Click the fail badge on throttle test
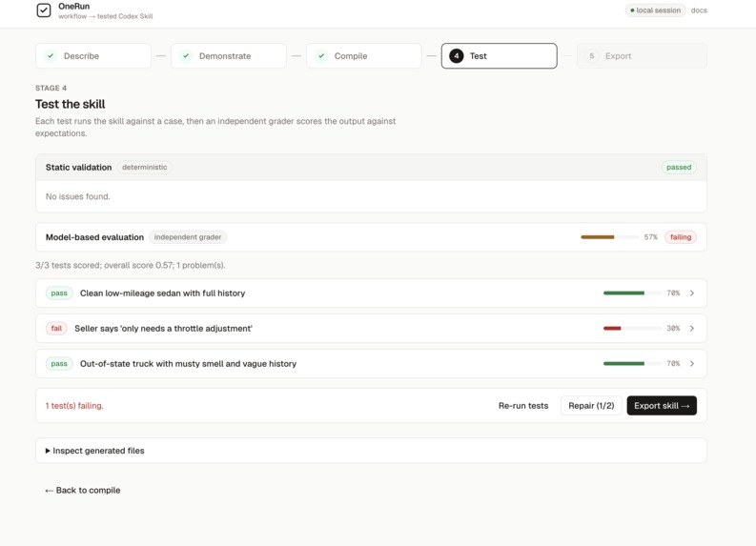Image resolution: width=756 pixels, height=546 pixels. coord(56,328)
